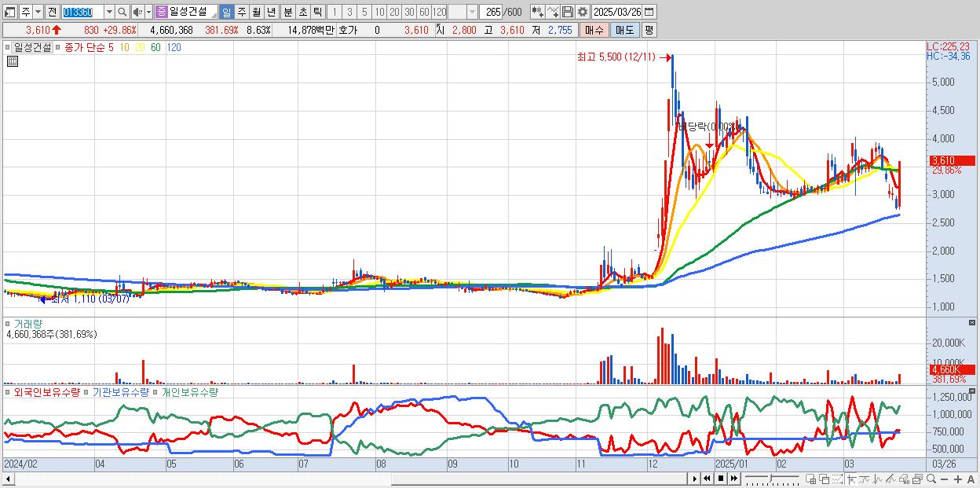This screenshot has height=488, width=980.
Task: Click the 매도 sell button
Action: (x=624, y=30)
